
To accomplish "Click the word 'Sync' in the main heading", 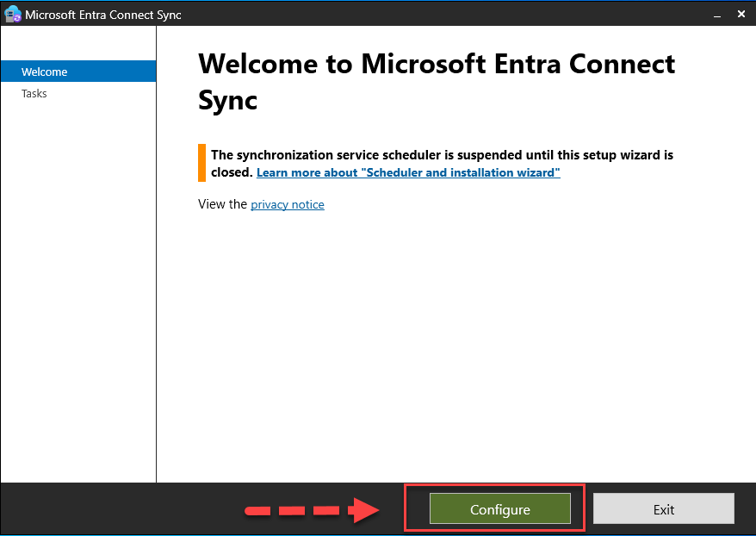I will [x=228, y=100].
